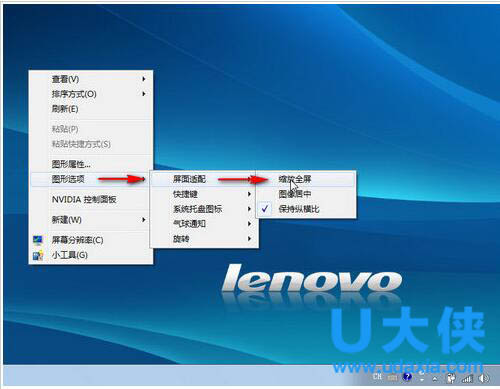Image resolution: width=500 pixels, height=389 pixels.
Task: Click the screen resolution monitor icon
Action: pos(38,240)
